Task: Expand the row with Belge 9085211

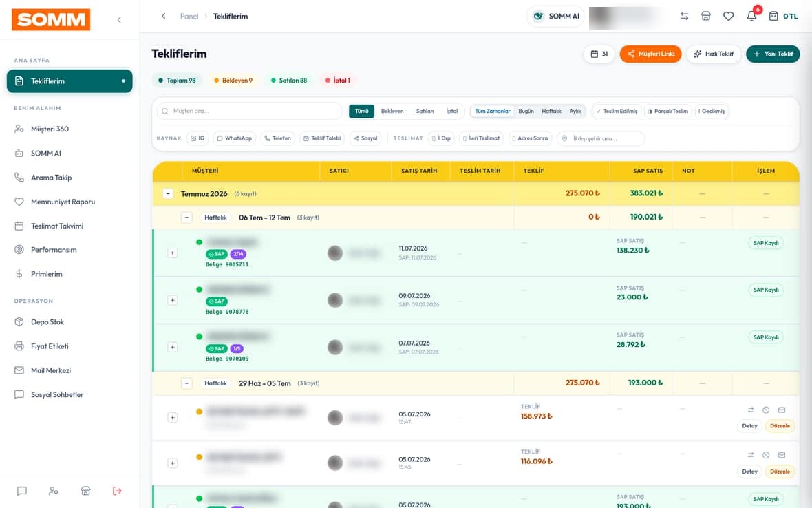Action: coord(173,253)
